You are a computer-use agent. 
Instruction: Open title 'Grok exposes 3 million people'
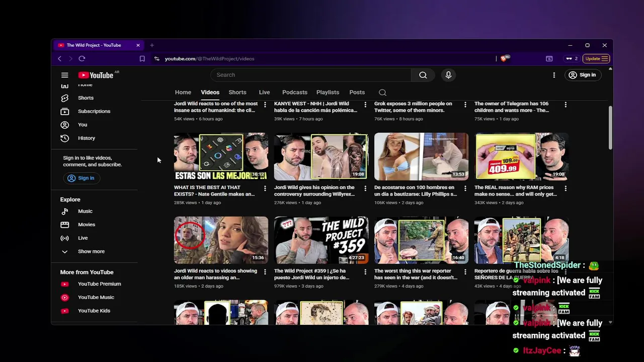click(413, 107)
